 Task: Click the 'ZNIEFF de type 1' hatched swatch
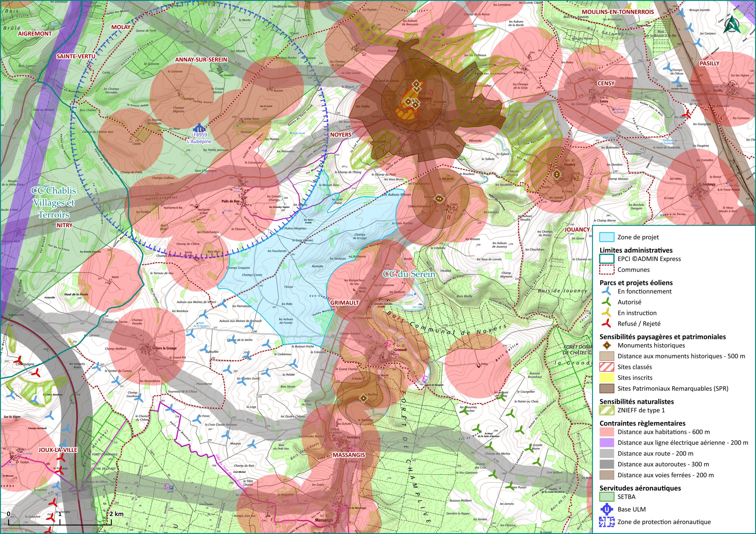(x=607, y=410)
